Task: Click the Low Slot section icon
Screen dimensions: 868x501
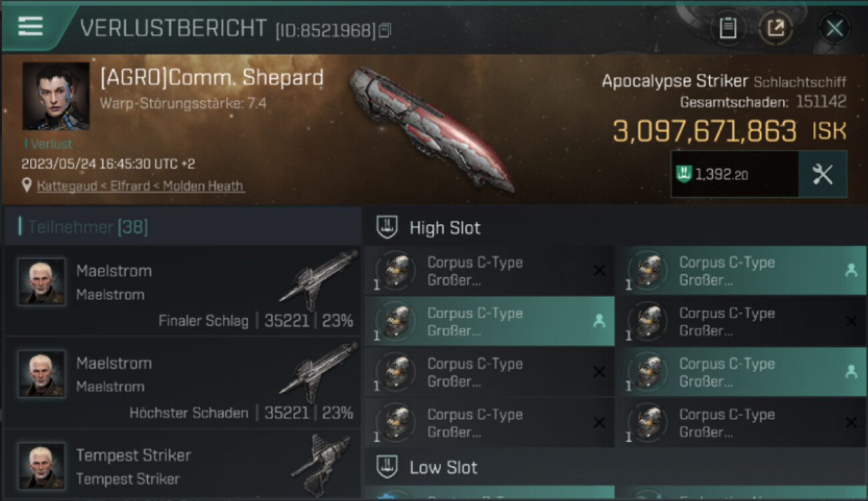Action: (x=388, y=467)
